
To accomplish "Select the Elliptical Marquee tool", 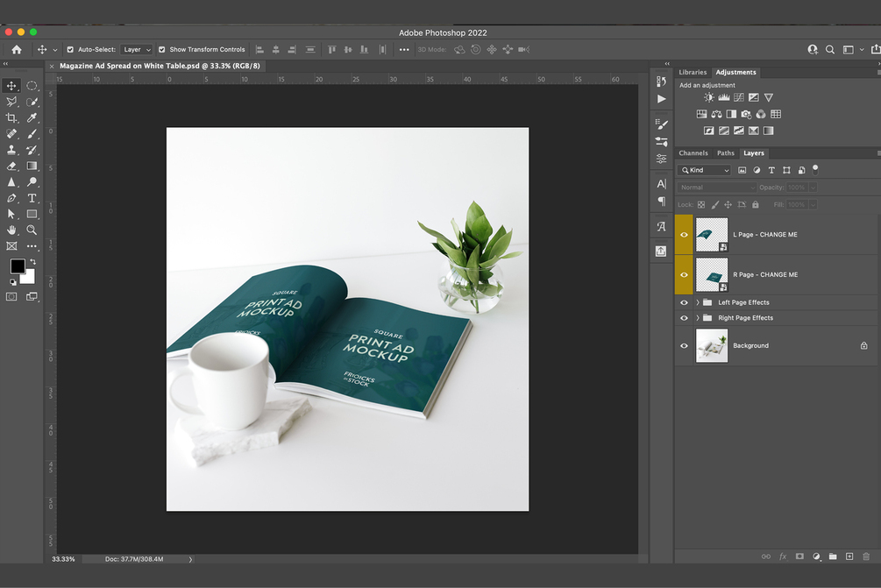I will (x=32, y=86).
